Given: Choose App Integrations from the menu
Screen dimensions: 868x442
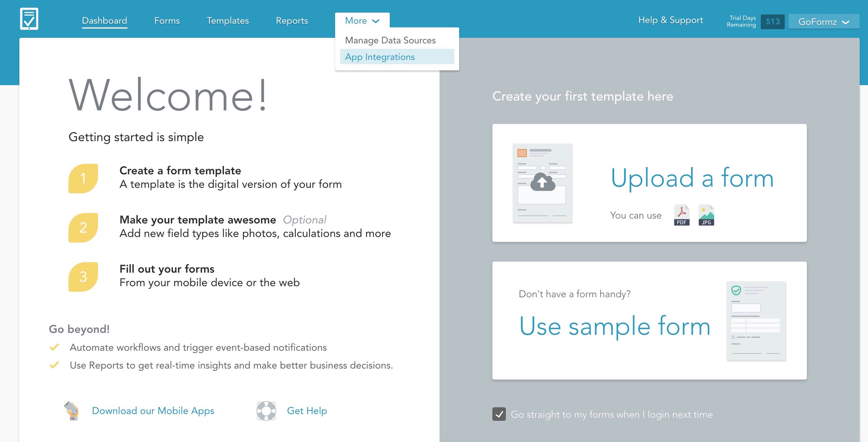Looking at the screenshot, I should tap(397, 57).
